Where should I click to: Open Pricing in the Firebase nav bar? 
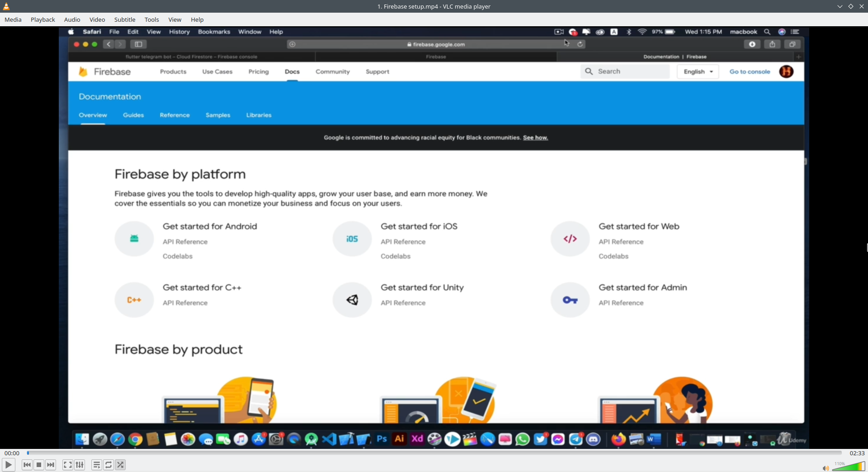[x=259, y=72]
